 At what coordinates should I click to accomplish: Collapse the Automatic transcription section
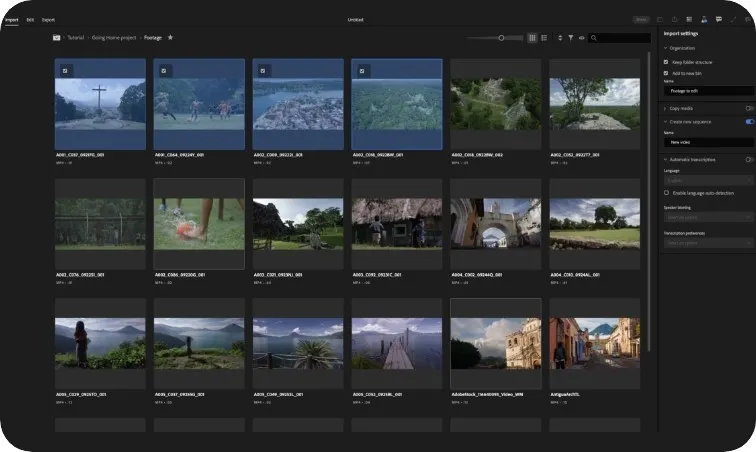tap(665, 160)
